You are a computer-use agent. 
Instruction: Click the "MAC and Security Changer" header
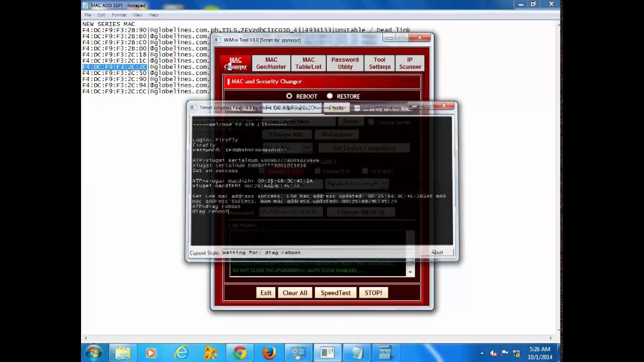pos(266,81)
